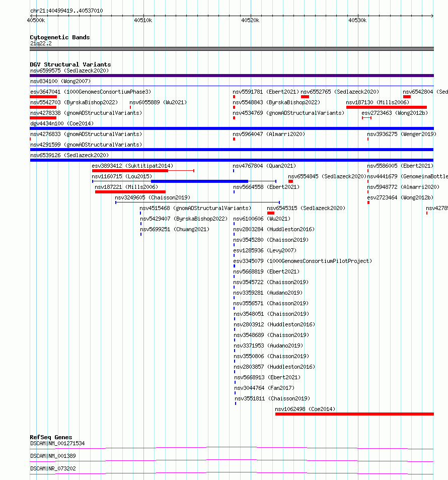Select nsv4278338 (gnomADStructuralVariants) label
Viewport: 448px width, 480px height.
(86, 113)
